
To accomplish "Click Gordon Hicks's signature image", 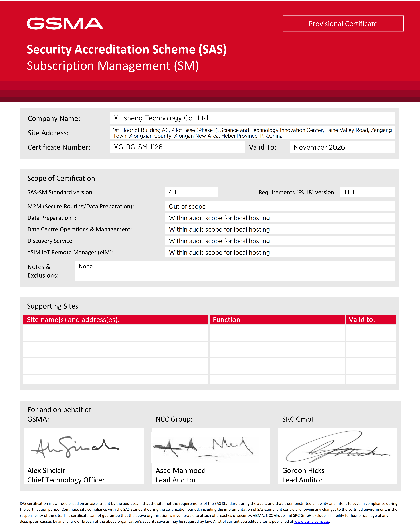I will coord(337,446).
